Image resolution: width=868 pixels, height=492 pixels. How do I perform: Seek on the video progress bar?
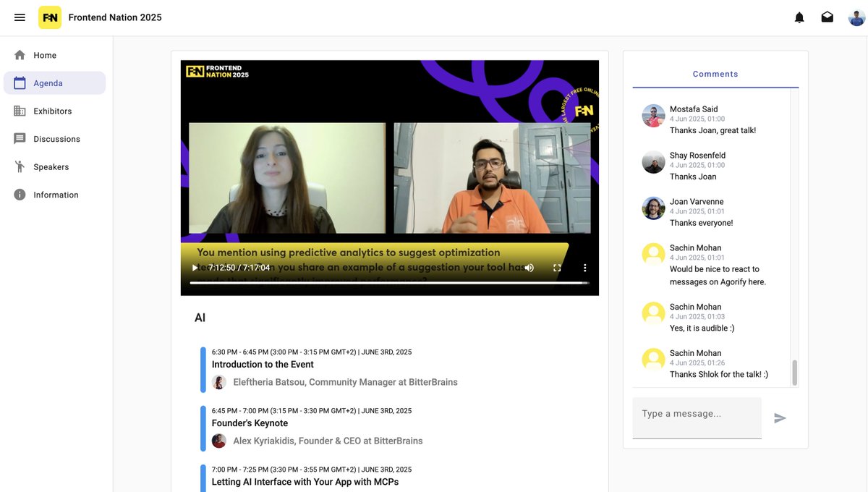point(389,283)
